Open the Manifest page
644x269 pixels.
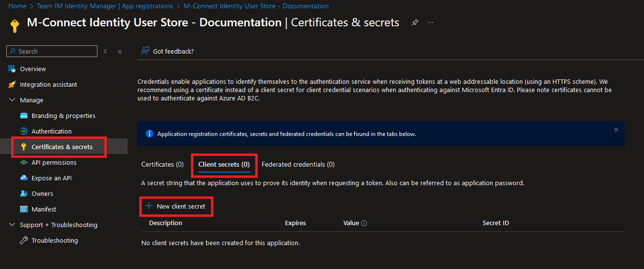(x=44, y=209)
